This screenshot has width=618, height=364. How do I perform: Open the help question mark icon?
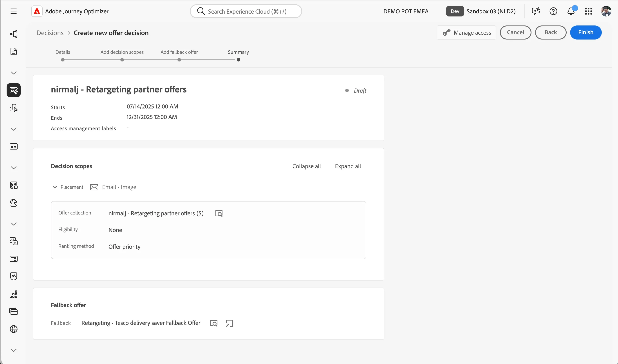[553, 11]
